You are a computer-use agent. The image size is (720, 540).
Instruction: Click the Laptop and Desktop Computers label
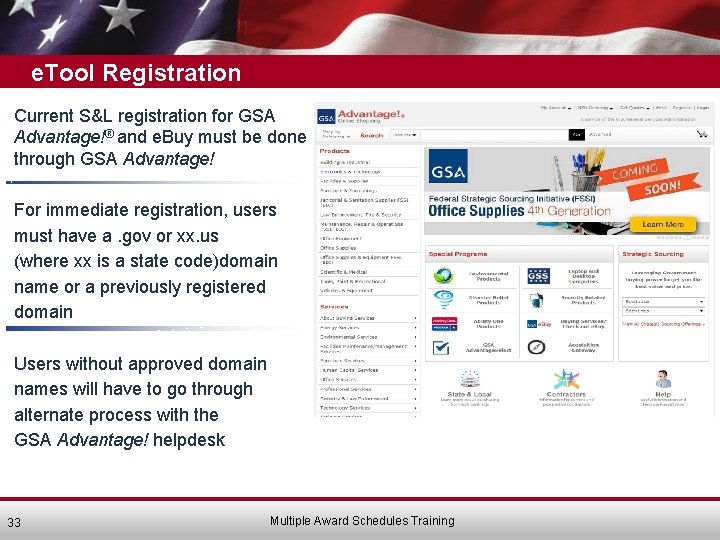tap(583, 276)
